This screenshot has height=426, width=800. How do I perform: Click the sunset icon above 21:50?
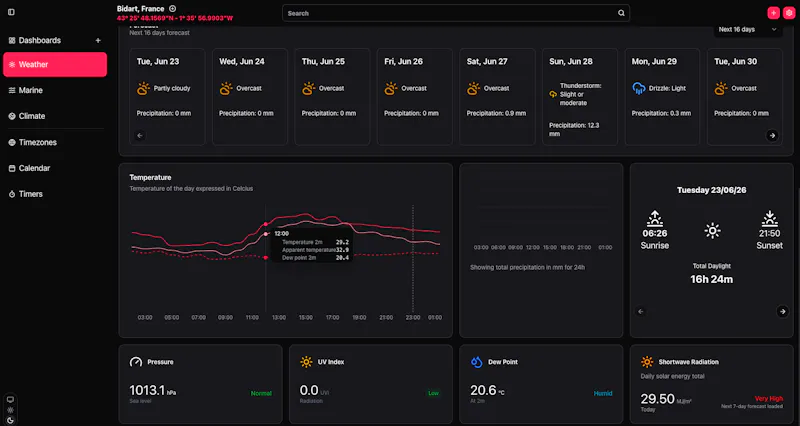click(769, 219)
